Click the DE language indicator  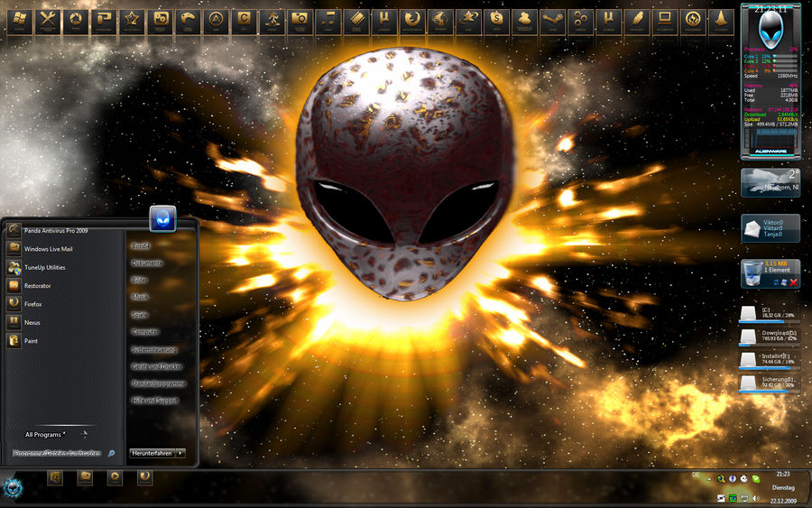tap(696, 475)
